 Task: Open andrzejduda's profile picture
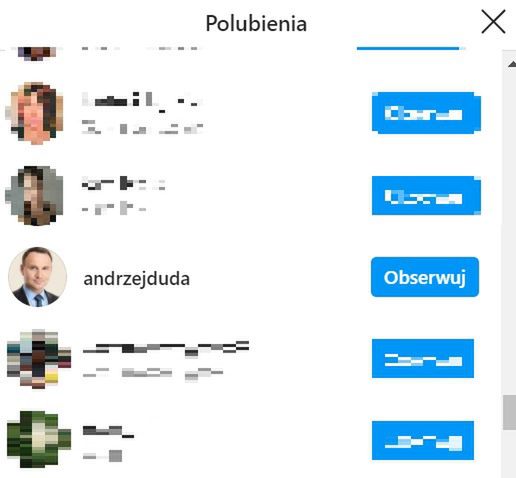pyautogui.click(x=37, y=276)
